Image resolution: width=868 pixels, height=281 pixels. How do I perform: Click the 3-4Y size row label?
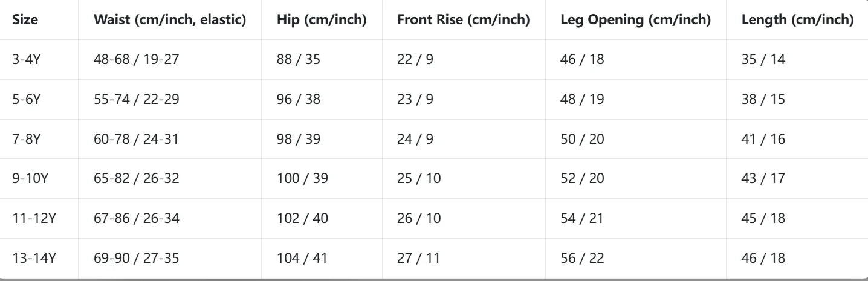coord(26,59)
